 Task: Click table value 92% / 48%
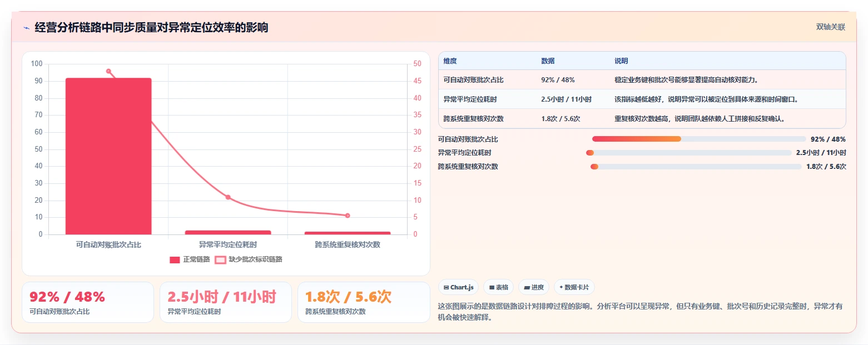tap(558, 80)
